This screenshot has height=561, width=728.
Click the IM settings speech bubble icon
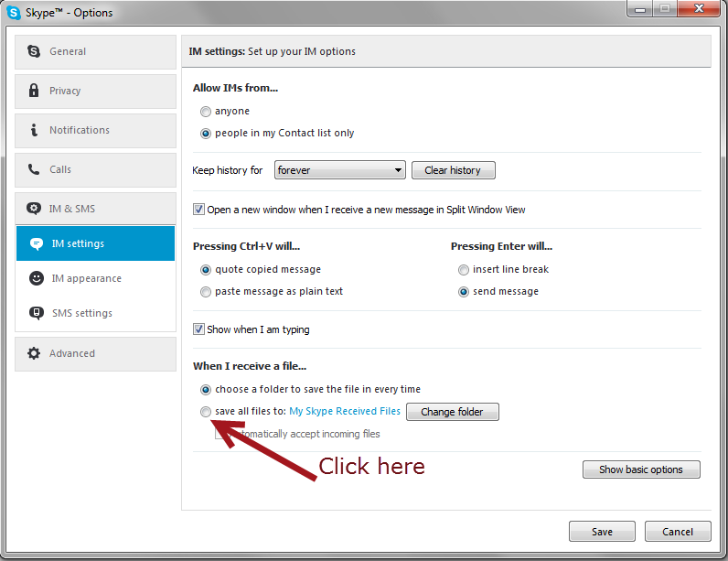37,243
